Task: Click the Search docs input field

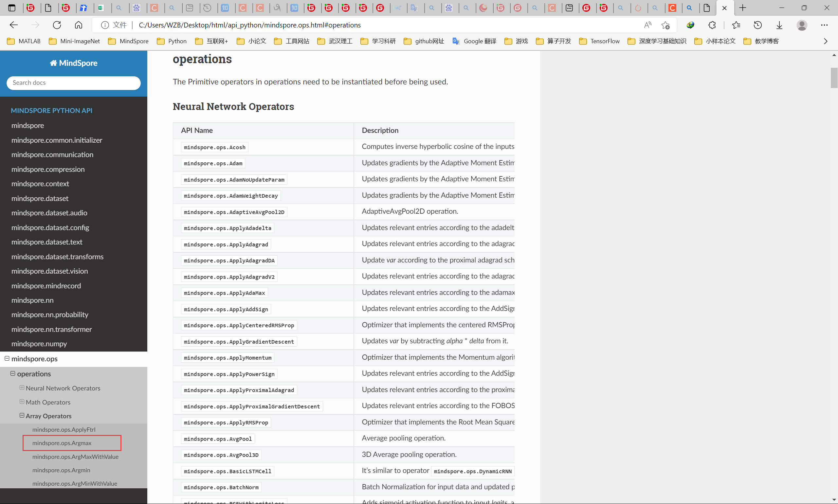Action: pos(73,83)
